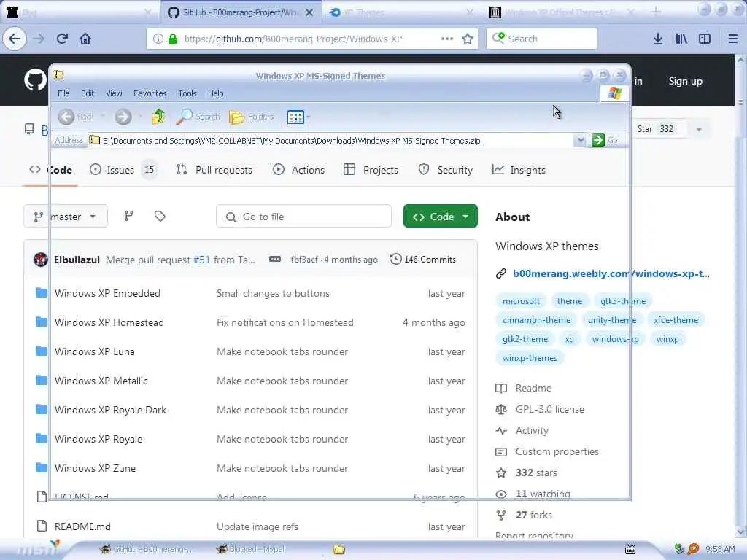View tags icon in repository toolbar
Image resolution: width=747 pixels, height=560 pixels.
160,217
